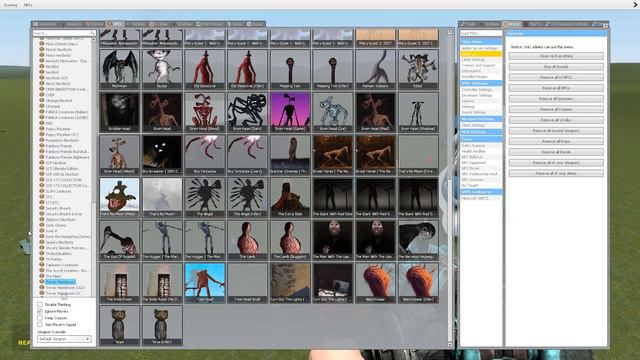Screen dimensions: 640x360
Task: Collapse the SNPC Configures category header
Action: (x=481, y=192)
